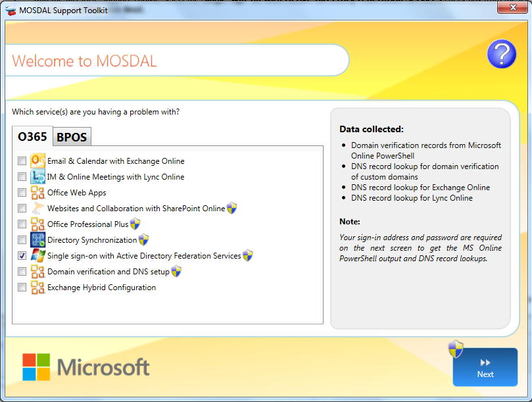Close the MOSDAL Support Toolkit window
532x402 pixels.
tap(513, 7)
